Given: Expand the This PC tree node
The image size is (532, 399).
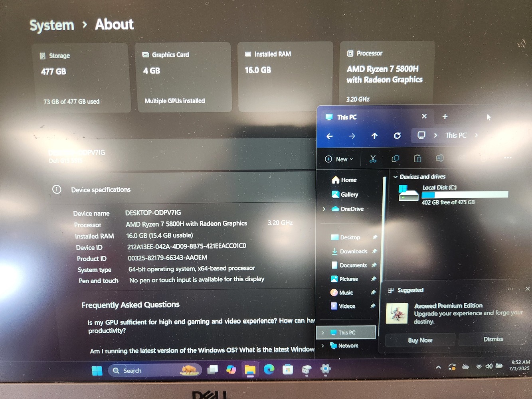Looking at the screenshot, I should (323, 332).
